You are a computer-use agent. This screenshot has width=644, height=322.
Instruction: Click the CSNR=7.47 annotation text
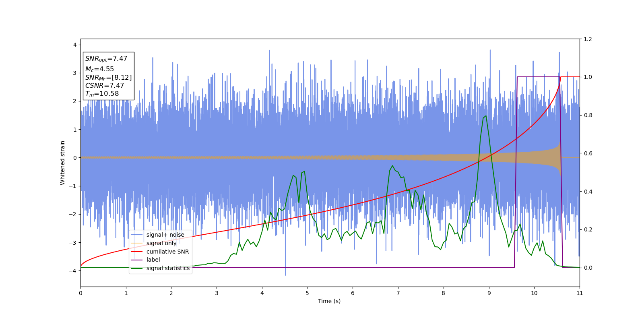(x=104, y=85)
